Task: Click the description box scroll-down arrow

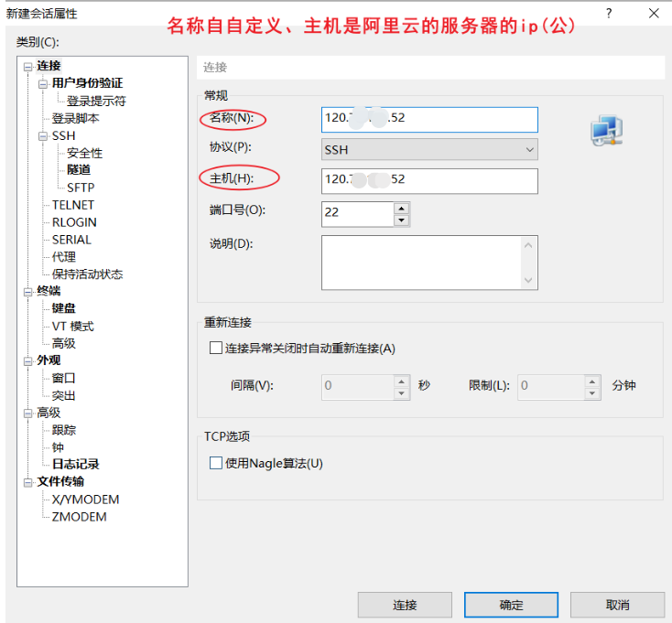Action: [528, 280]
